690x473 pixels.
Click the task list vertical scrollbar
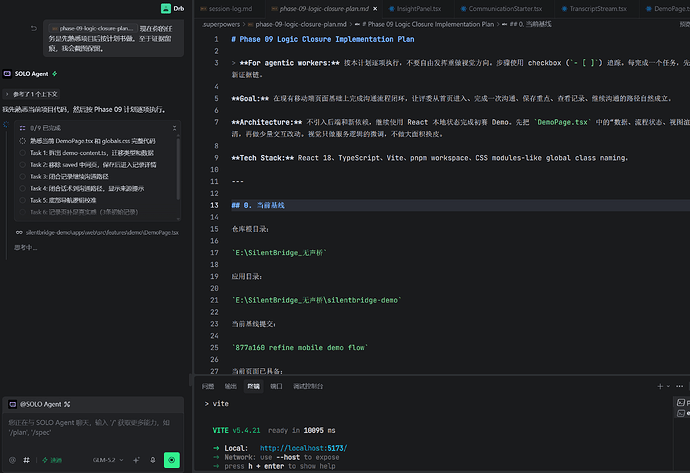(x=178, y=169)
